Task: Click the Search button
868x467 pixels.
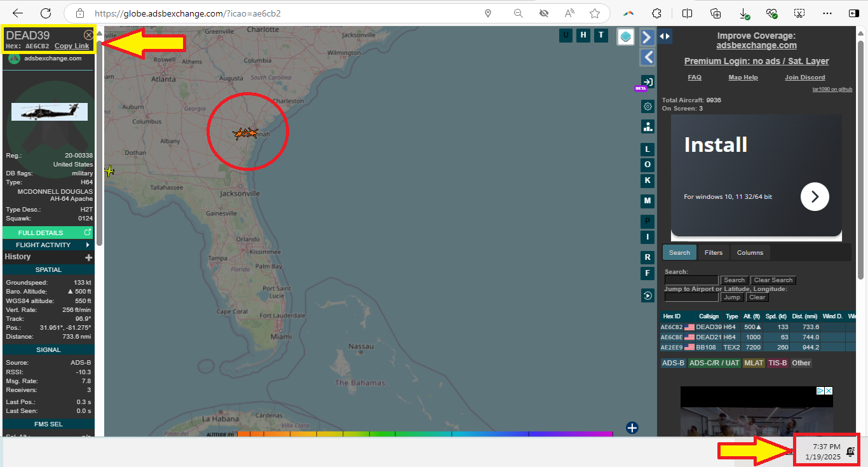Action: [x=735, y=280]
